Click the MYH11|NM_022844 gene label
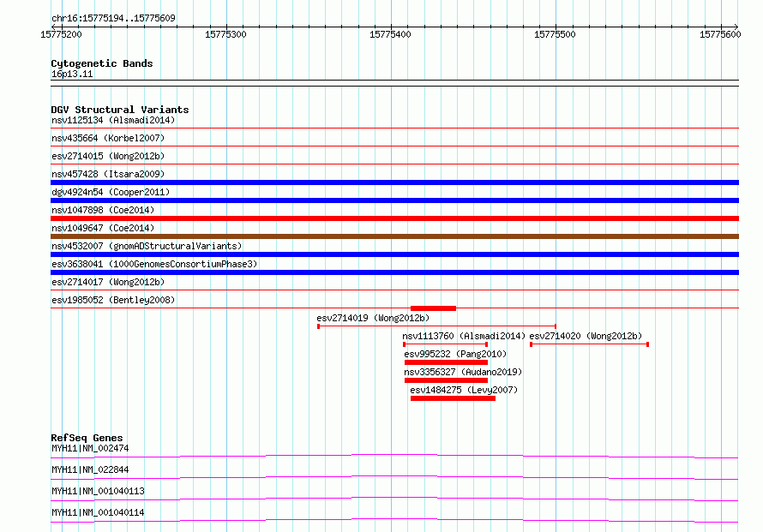763x532 pixels. click(x=90, y=469)
